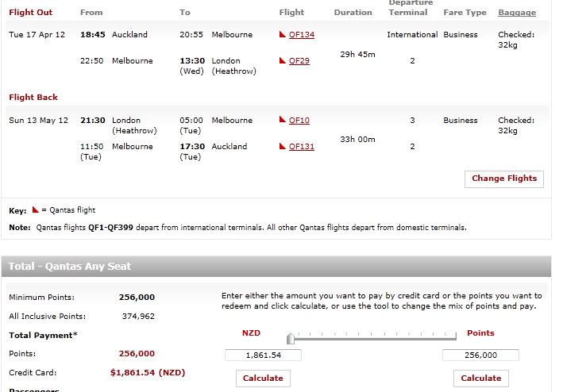Click the points-and-pay slider handle
Screen dimensions: 563x392
(x=291, y=338)
